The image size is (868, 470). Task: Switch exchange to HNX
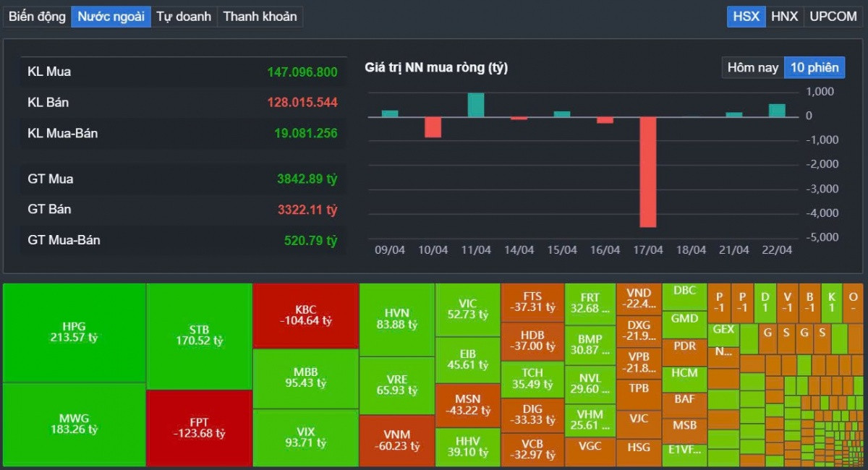coord(785,17)
